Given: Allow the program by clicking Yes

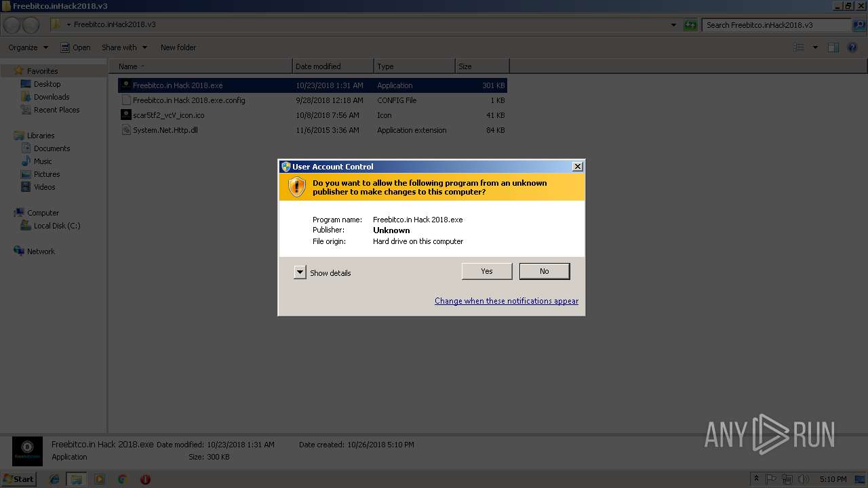Looking at the screenshot, I should 487,271.
